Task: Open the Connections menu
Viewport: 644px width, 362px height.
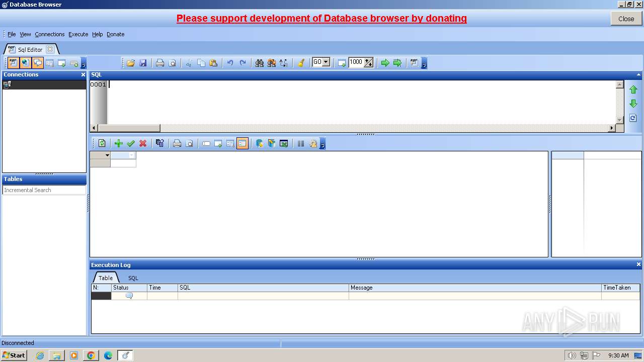Action: 50,34
